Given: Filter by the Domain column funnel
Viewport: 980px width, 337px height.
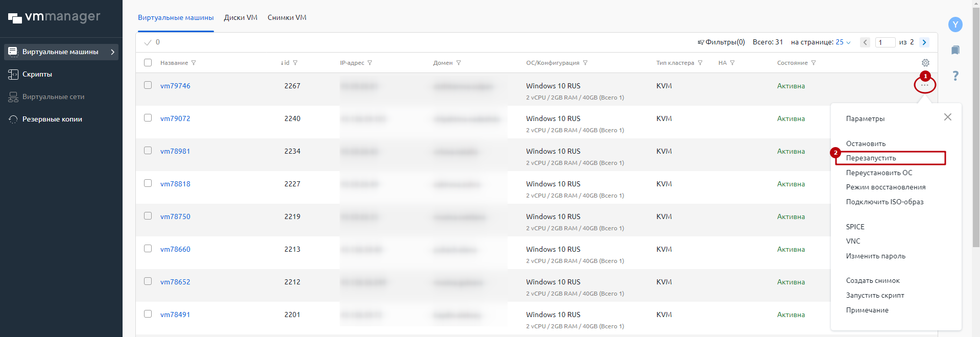Looking at the screenshot, I should coord(459,63).
